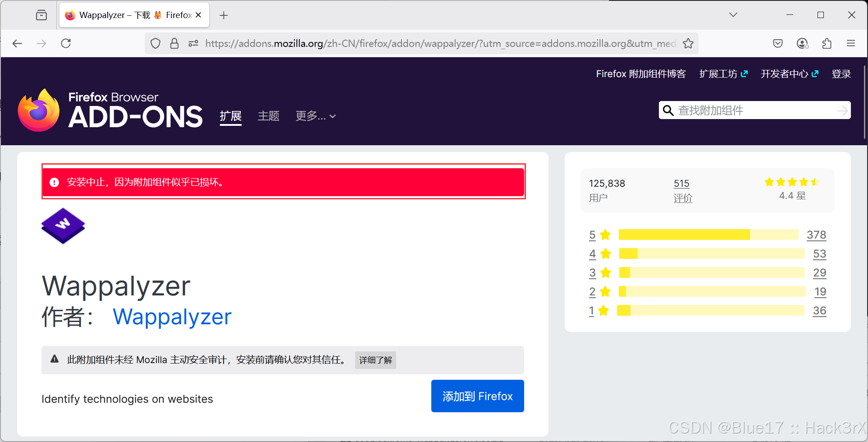The image size is (868, 442).
Task: Open the 扩展工坊 link
Action: pyautogui.click(x=723, y=74)
